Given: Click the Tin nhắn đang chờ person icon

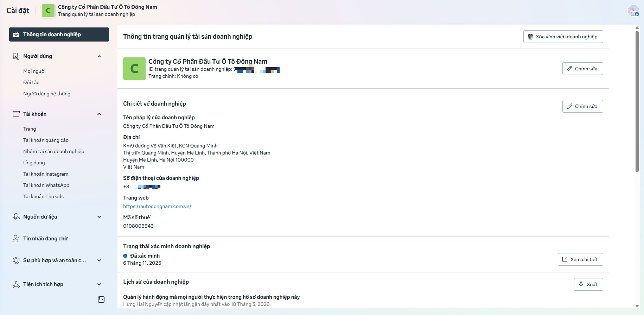Looking at the screenshot, I should pos(16,239).
